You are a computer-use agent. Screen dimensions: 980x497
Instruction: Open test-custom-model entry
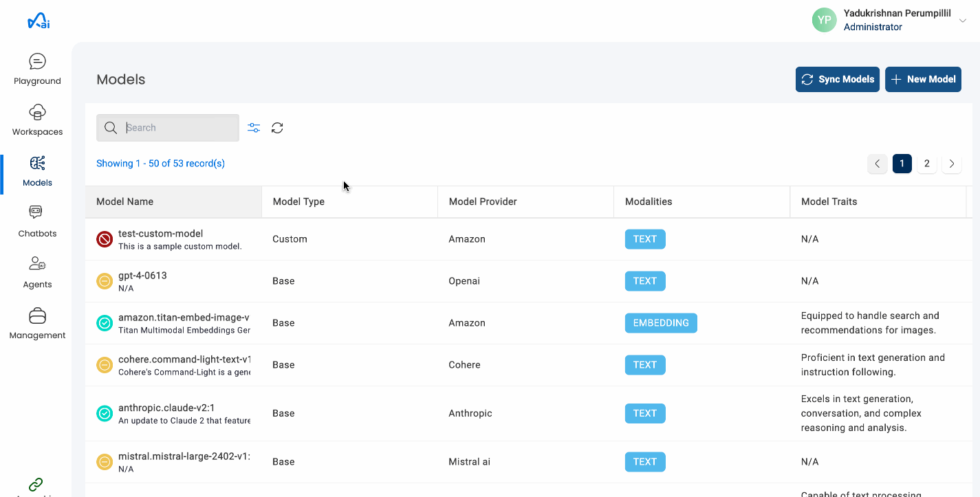(161, 234)
